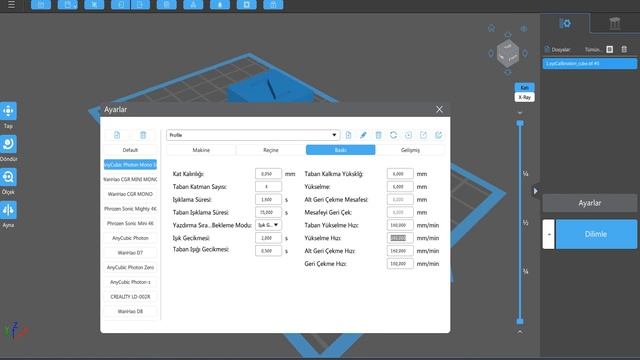This screenshot has height=360, width=640.
Task: Open the hamburger main menu
Action: click(x=11, y=4)
